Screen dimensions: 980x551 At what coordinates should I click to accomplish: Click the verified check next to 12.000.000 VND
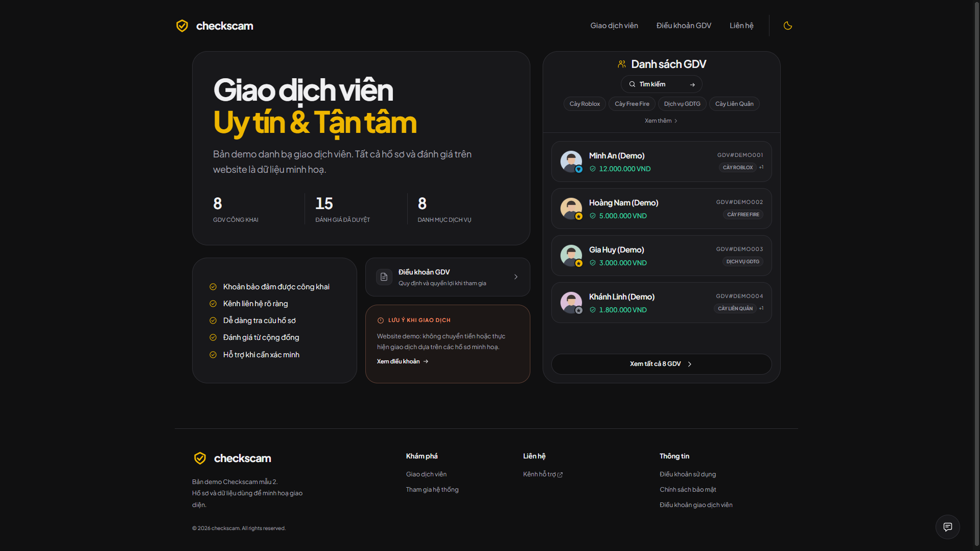tap(593, 169)
